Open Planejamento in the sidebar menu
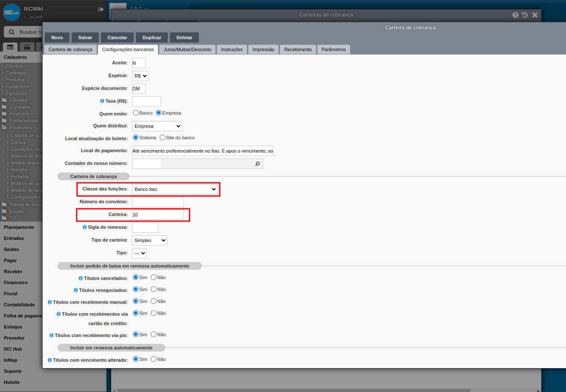Viewport: 566px width, 392px height. [x=19, y=227]
